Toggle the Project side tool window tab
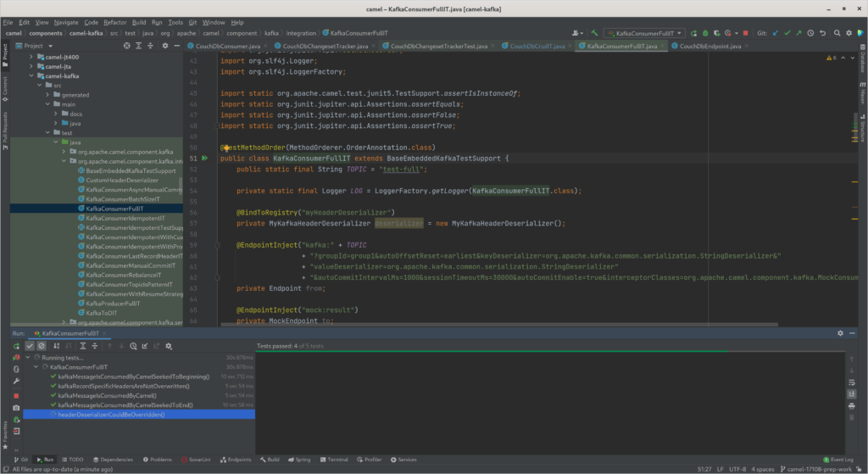This screenshot has width=868, height=474. (x=5, y=54)
